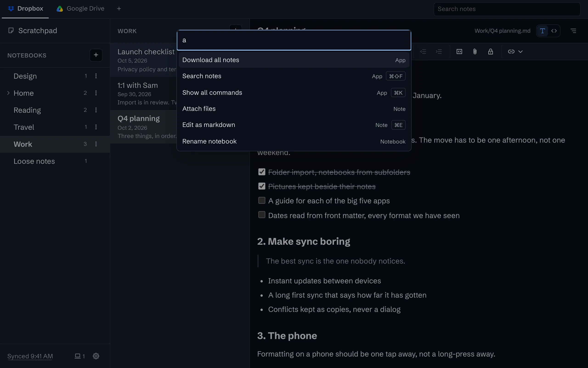Switch to the Google Drive tab
Screen dimensions: 588x368
click(x=80, y=9)
